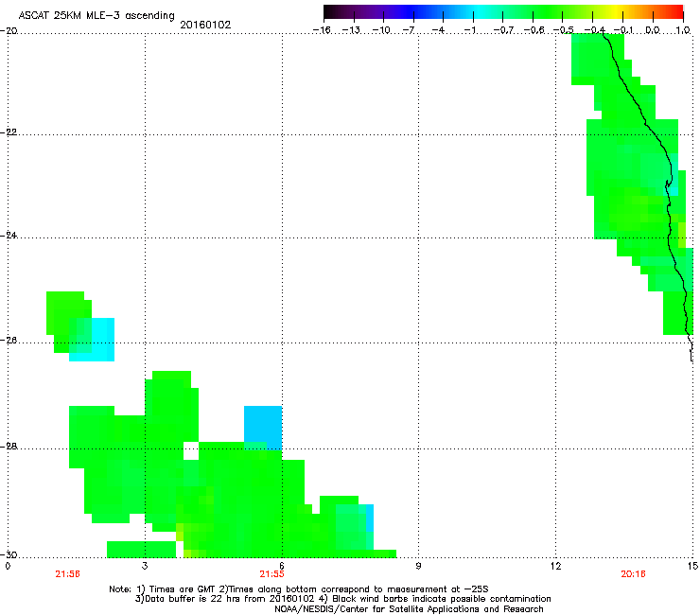The height and width of the screenshot is (615, 700).
Task: Click the -28 latitude axis label
Action: (x=9, y=447)
